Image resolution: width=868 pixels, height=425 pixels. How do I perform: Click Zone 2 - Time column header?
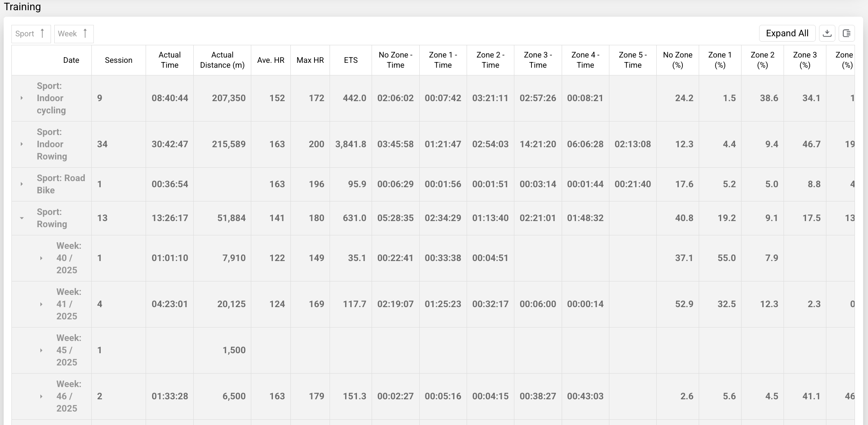click(490, 60)
